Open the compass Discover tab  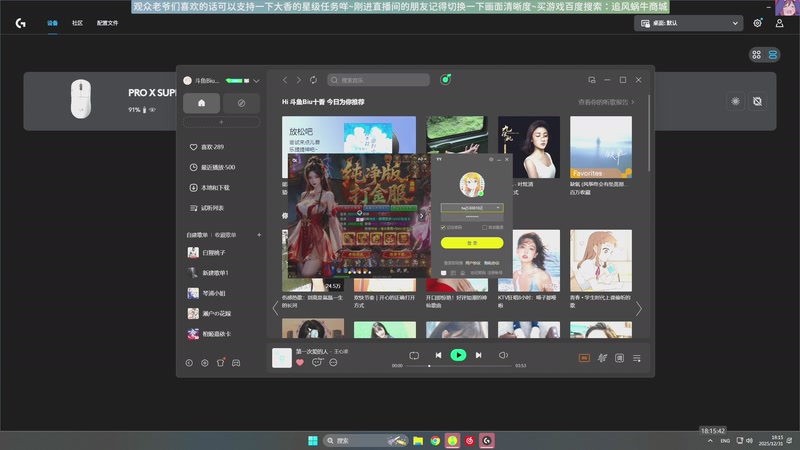click(241, 103)
